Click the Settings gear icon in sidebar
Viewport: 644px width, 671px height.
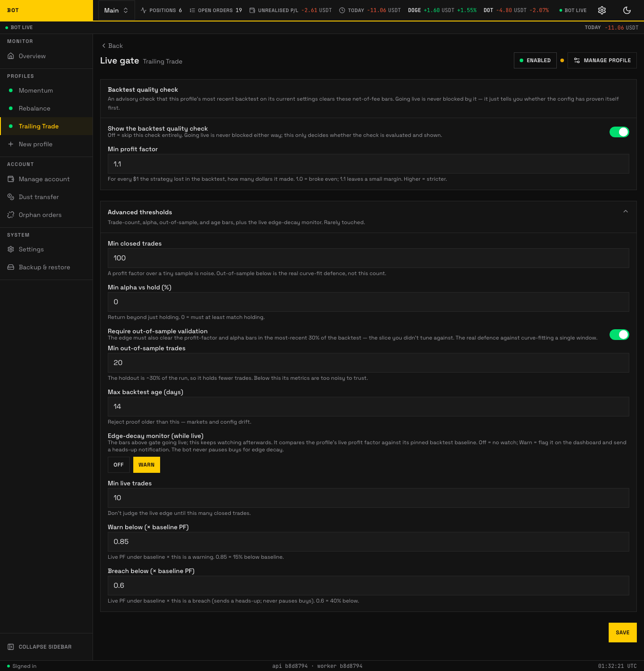coord(11,249)
